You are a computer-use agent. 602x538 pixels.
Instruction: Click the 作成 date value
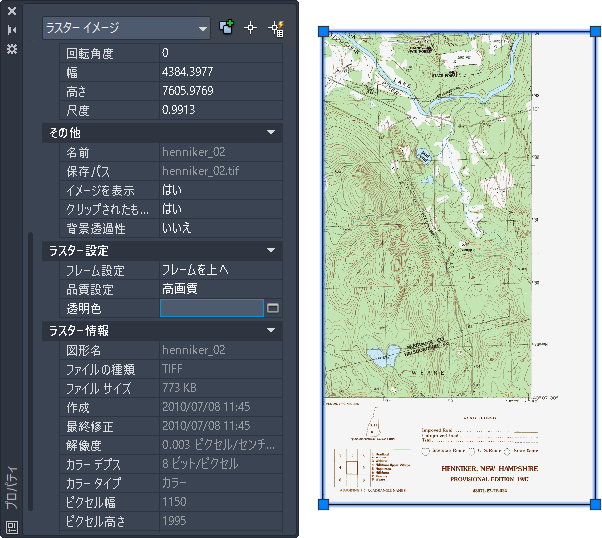point(221,407)
